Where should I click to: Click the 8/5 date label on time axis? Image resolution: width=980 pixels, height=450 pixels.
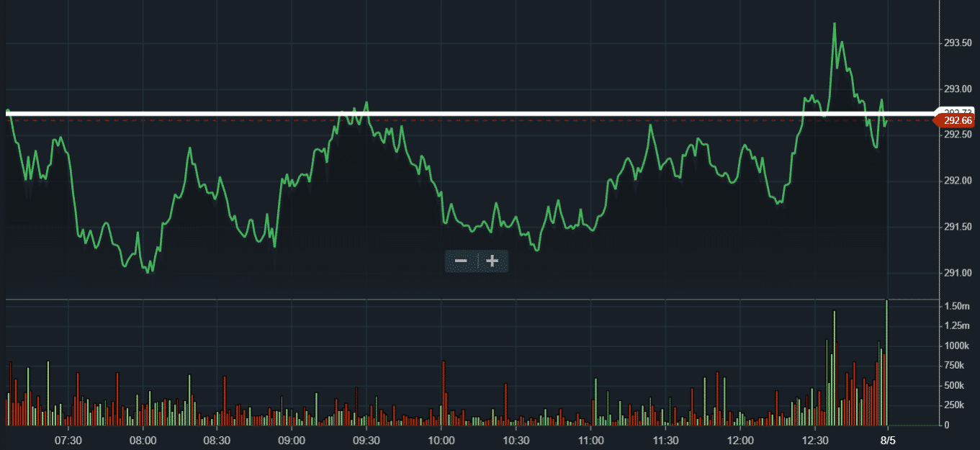click(x=889, y=440)
